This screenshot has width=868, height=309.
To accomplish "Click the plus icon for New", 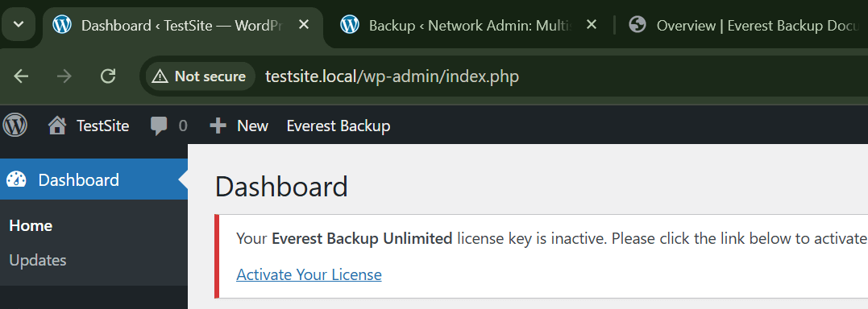I will click(x=218, y=126).
